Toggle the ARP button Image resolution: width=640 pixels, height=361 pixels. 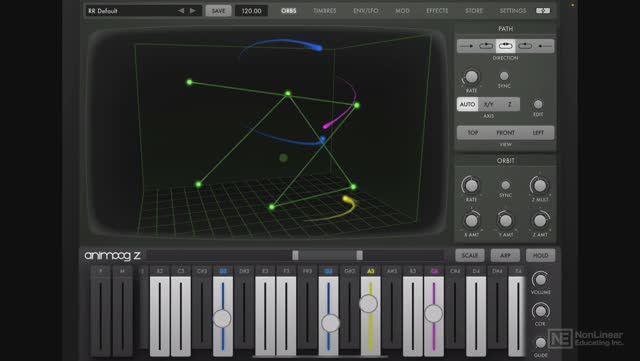pos(505,255)
